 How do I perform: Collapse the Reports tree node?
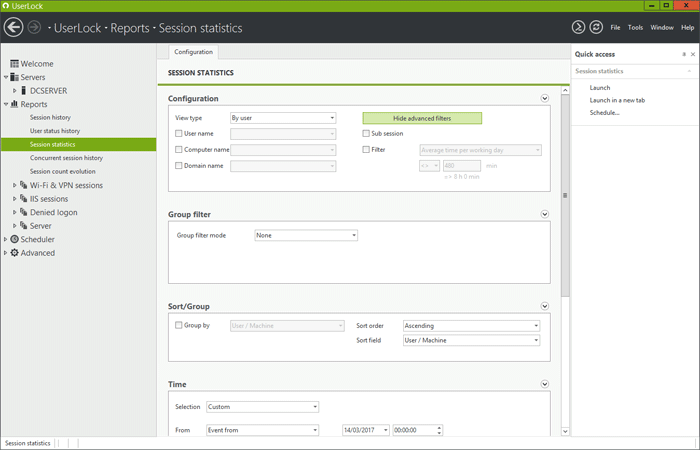[x=6, y=104]
